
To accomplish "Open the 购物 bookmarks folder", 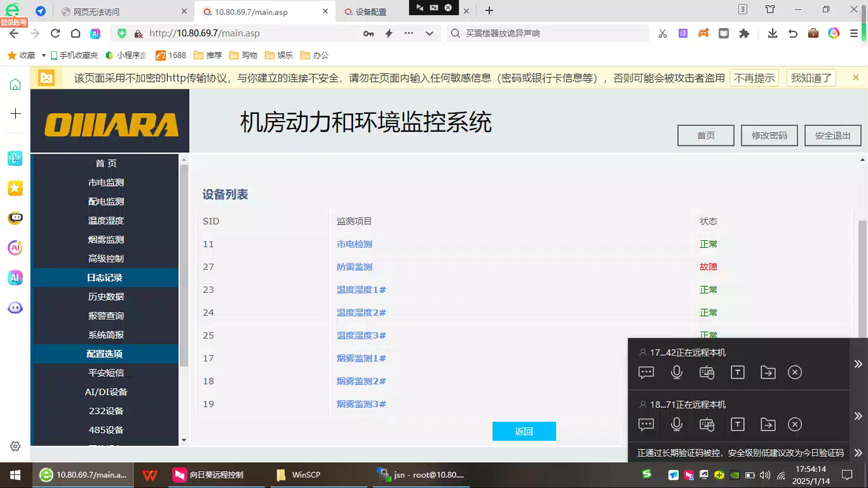I will point(244,55).
